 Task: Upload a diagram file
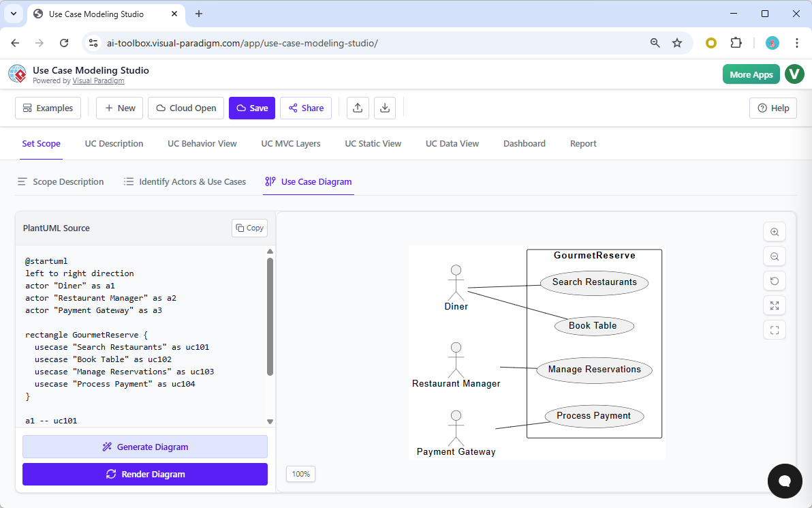(x=358, y=108)
